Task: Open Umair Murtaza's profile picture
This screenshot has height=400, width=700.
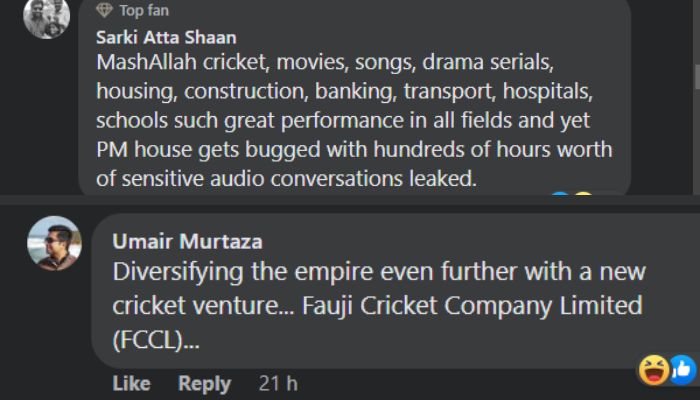Action: (54, 243)
